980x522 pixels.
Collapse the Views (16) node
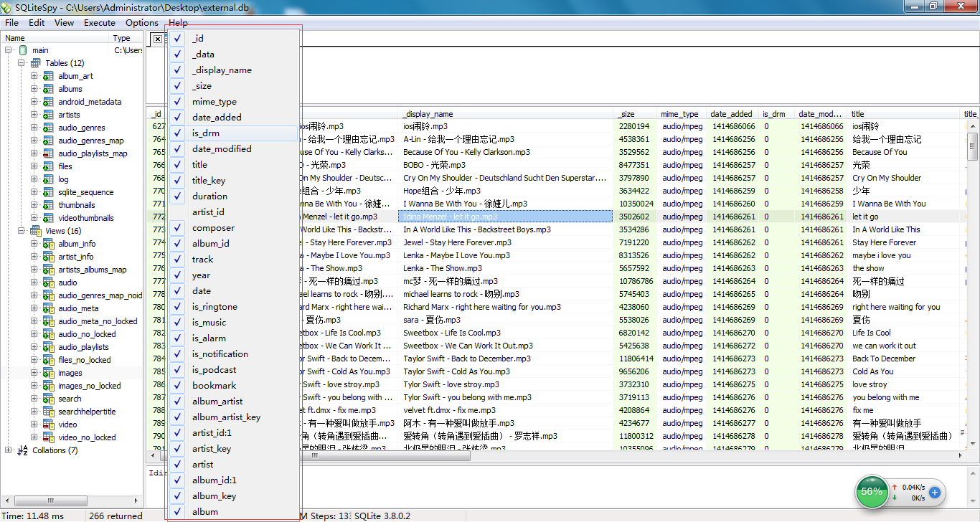(x=22, y=231)
